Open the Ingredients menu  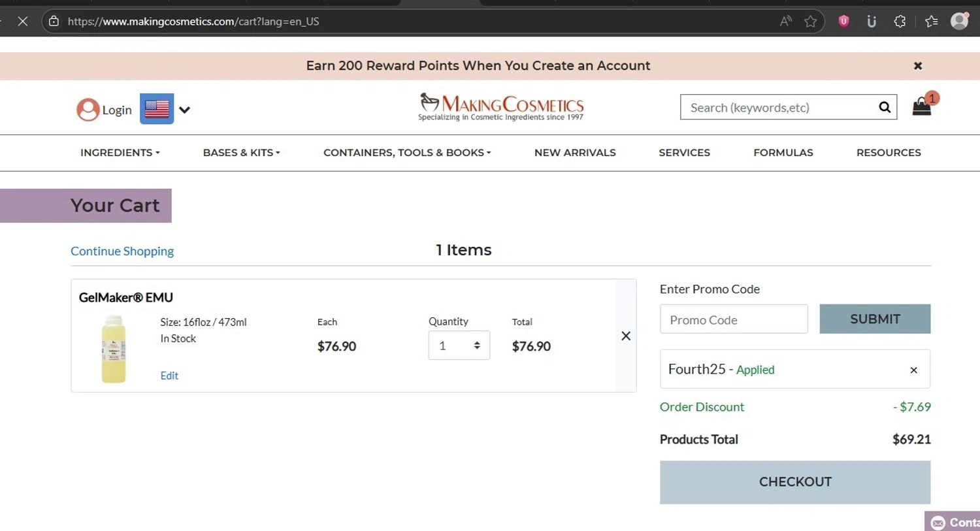(120, 153)
